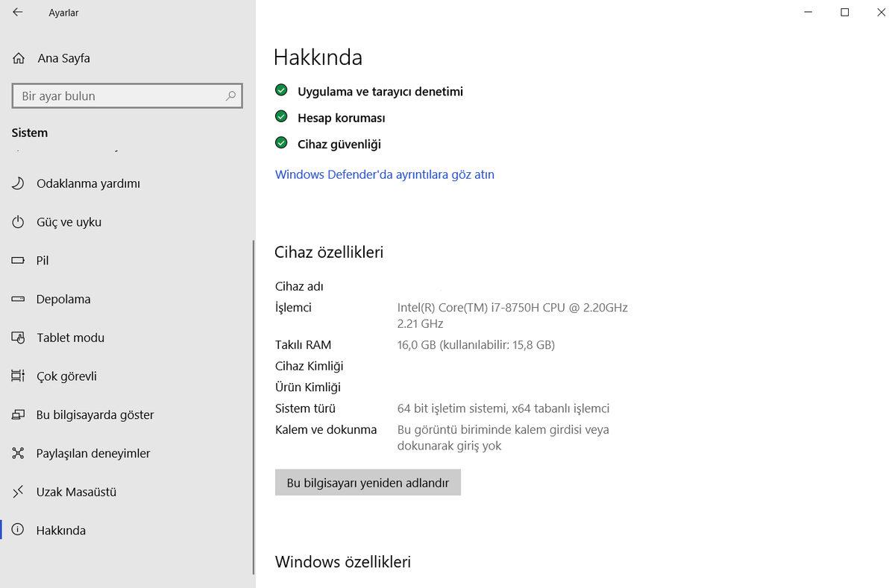
Task: Click the Depolama drive icon
Action: (19, 299)
